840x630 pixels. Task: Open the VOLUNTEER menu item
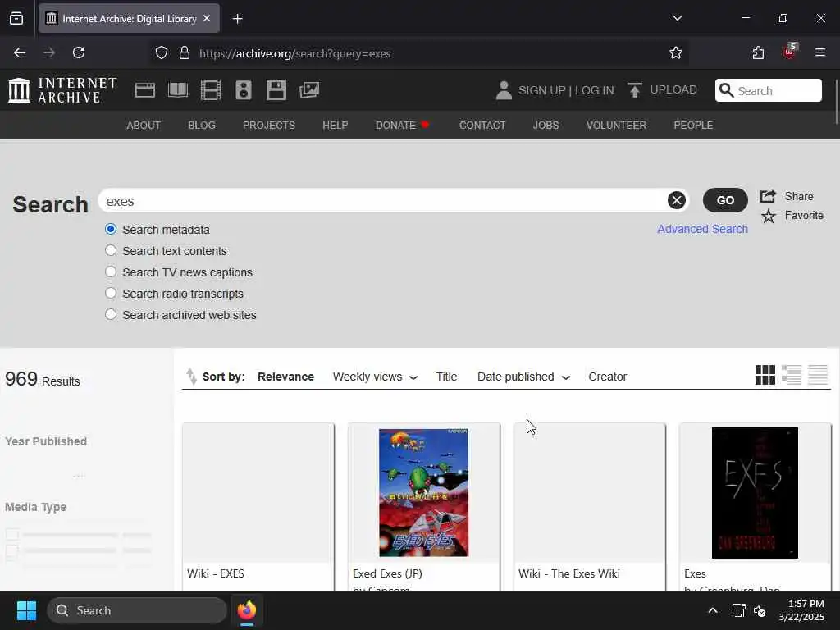[616, 126]
